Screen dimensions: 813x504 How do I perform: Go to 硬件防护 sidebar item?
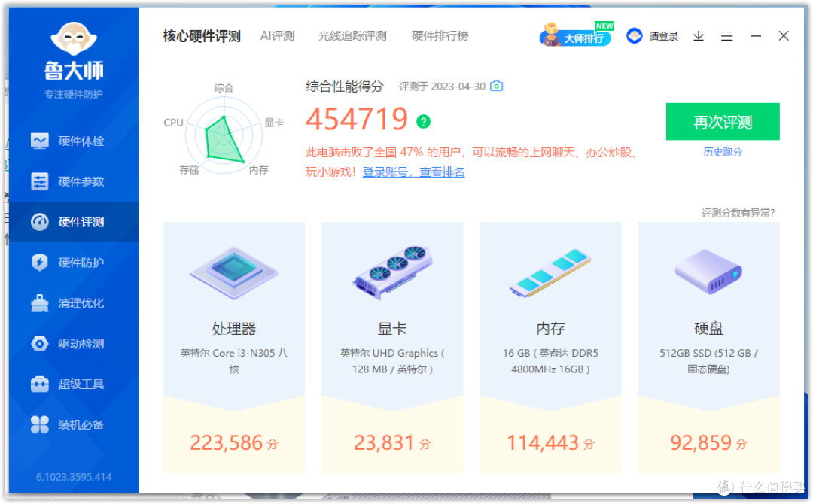click(x=74, y=262)
